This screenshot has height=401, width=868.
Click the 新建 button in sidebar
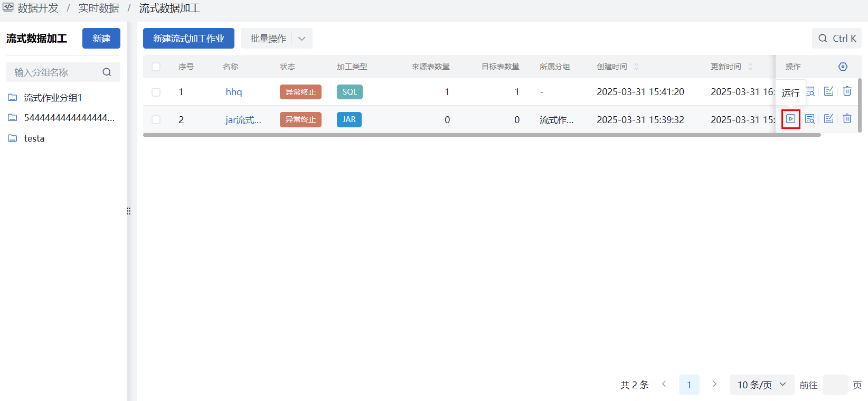coord(101,39)
